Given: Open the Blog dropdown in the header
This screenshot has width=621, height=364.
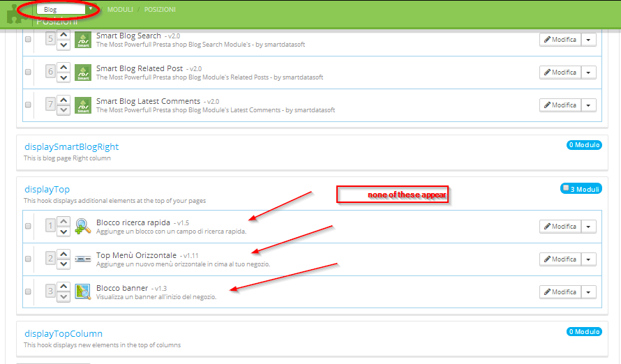Looking at the screenshot, I should coord(66,9).
